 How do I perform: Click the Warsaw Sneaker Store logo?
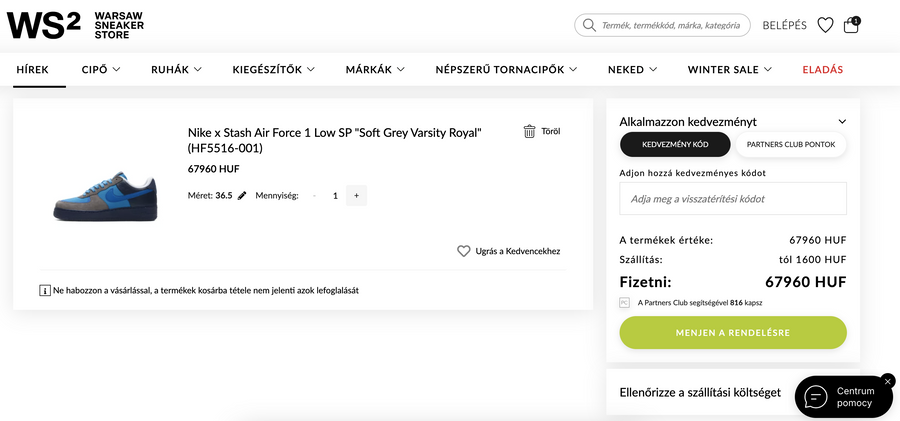point(75,25)
